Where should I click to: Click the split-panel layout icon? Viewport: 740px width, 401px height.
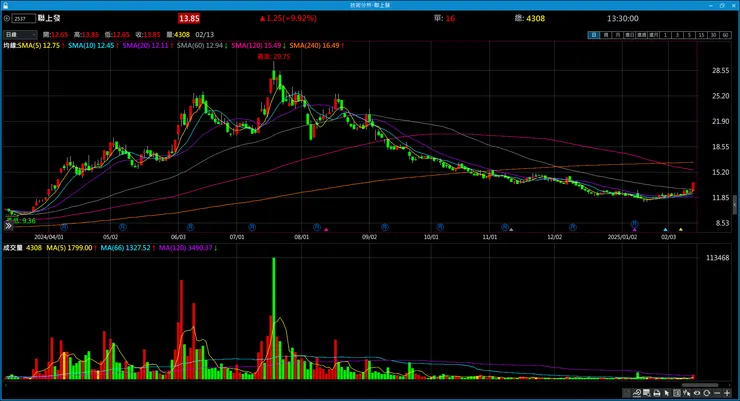(x=677, y=393)
